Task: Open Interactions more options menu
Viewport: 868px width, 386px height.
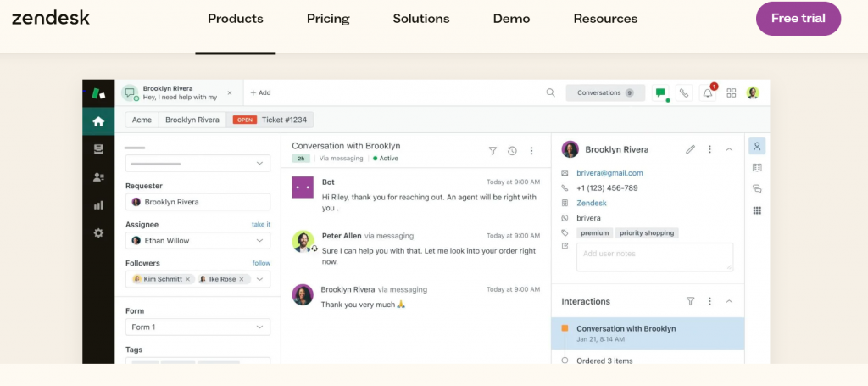Action: point(709,301)
